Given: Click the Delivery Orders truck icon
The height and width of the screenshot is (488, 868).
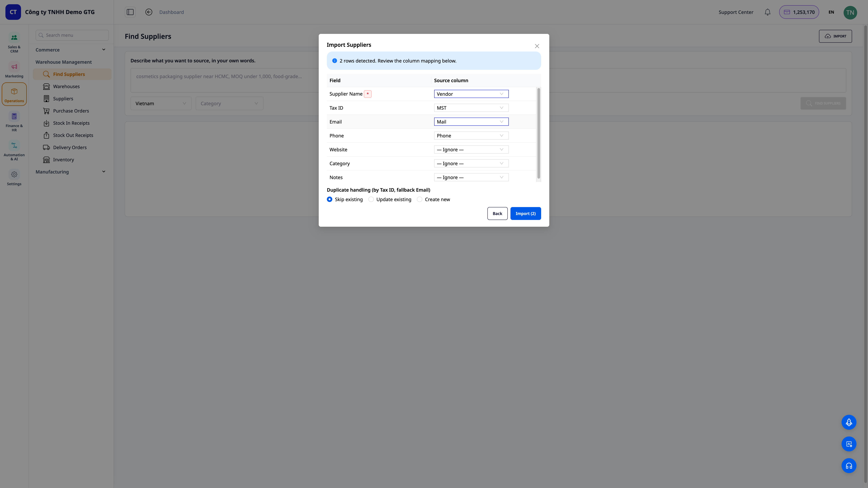Looking at the screenshot, I should point(46,148).
